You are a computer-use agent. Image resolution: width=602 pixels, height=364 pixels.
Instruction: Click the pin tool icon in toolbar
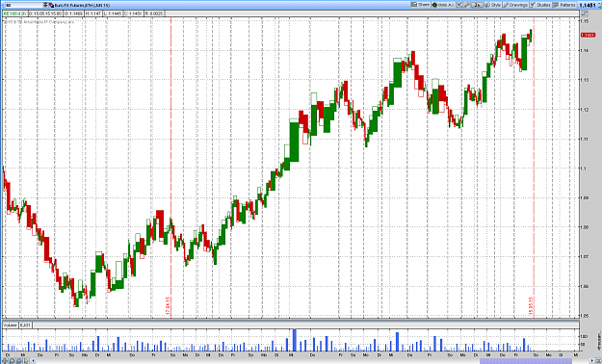point(466,5)
